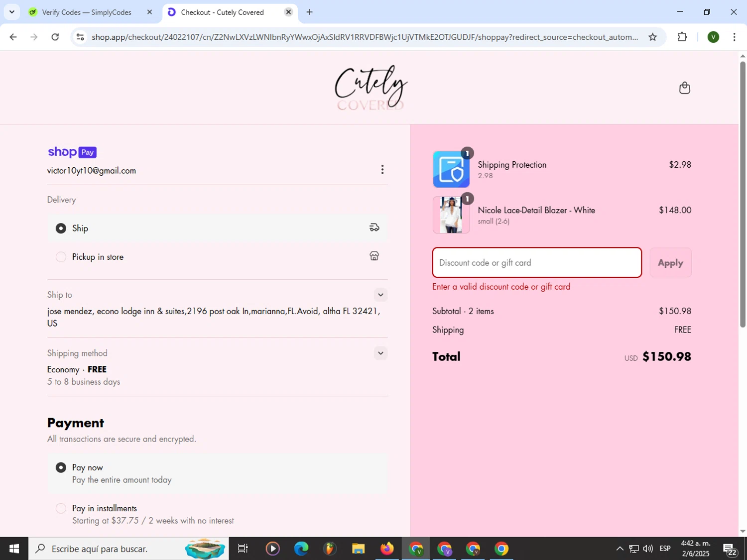This screenshot has height=560, width=747.
Task: Click the Economy · FREE shipping text
Action: pyautogui.click(x=77, y=369)
